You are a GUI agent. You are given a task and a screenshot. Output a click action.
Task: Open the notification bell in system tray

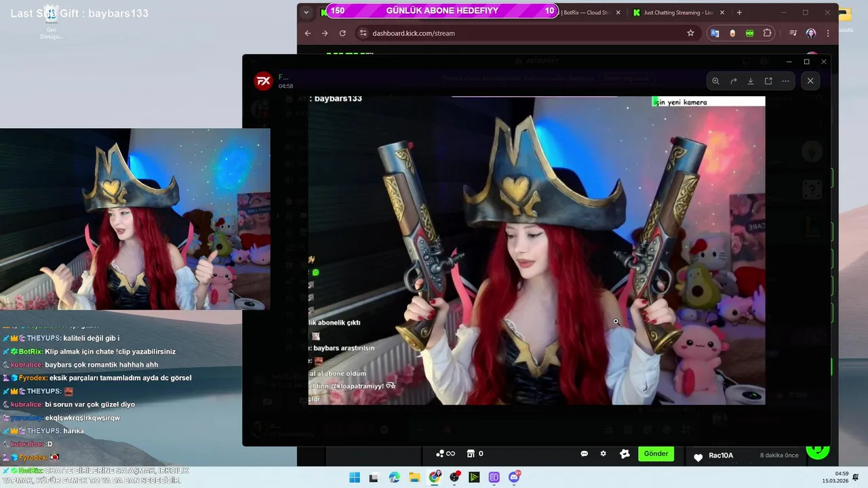click(x=856, y=477)
